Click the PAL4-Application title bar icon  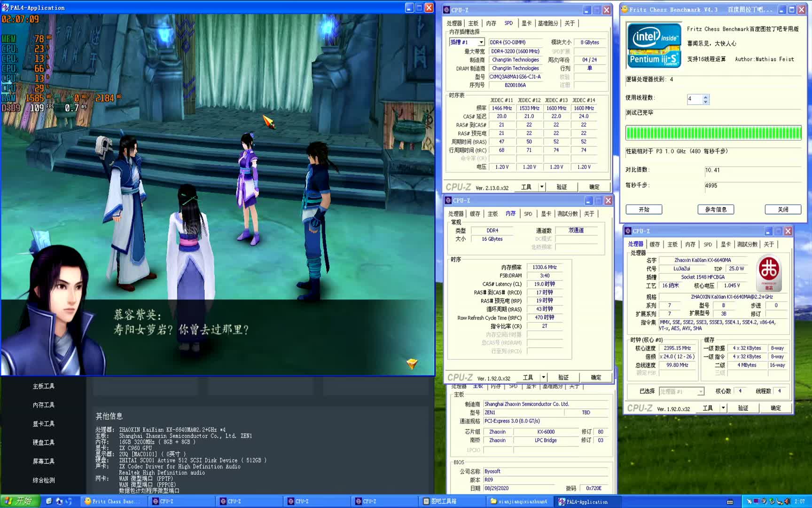(5, 8)
